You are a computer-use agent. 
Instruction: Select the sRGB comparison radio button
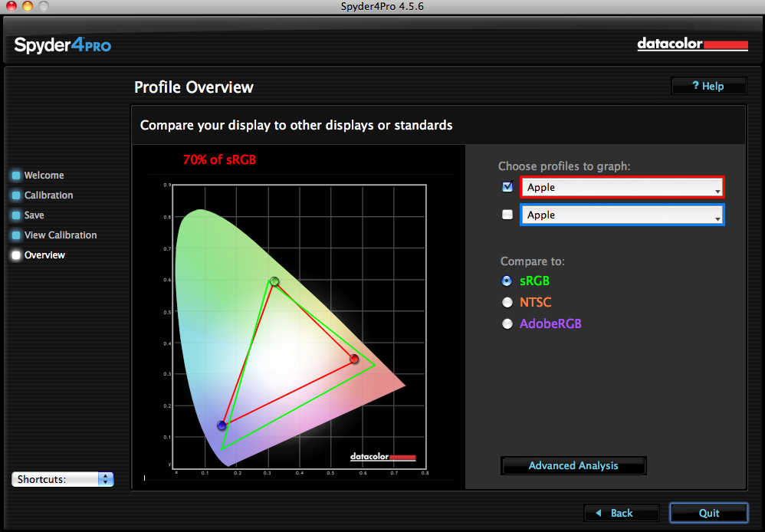pyautogui.click(x=507, y=281)
